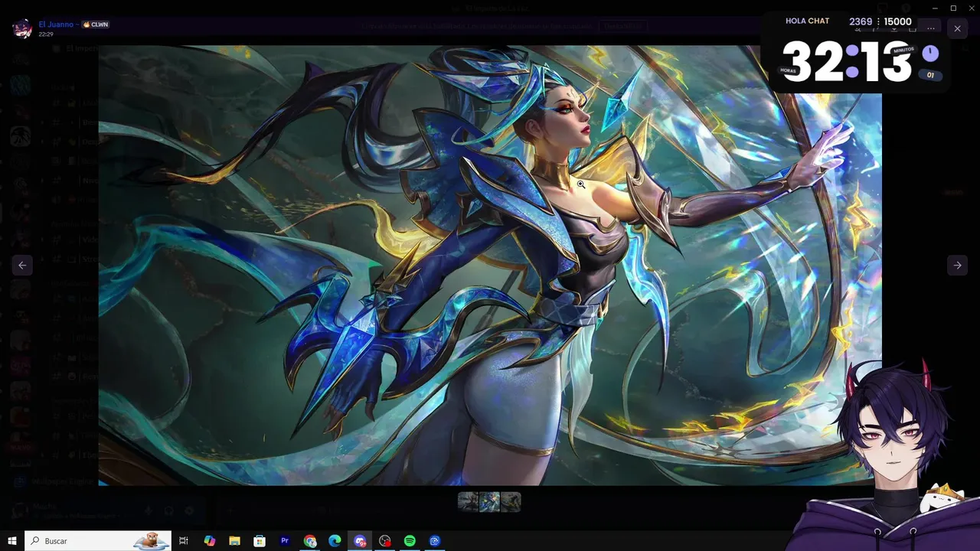Open Spotify from the taskbar
The height and width of the screenshot is (551, 980).
coord(410,541)
